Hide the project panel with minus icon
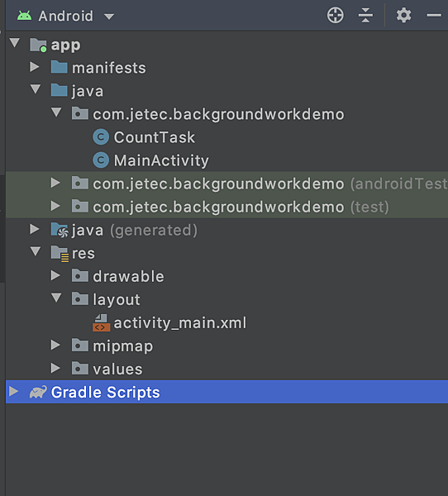 coord(434,15)
